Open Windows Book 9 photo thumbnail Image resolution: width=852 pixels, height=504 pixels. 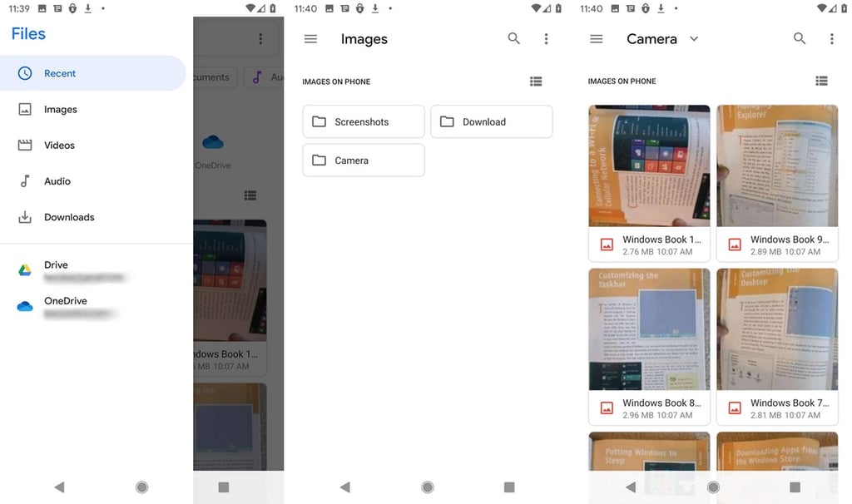[777, 166]
